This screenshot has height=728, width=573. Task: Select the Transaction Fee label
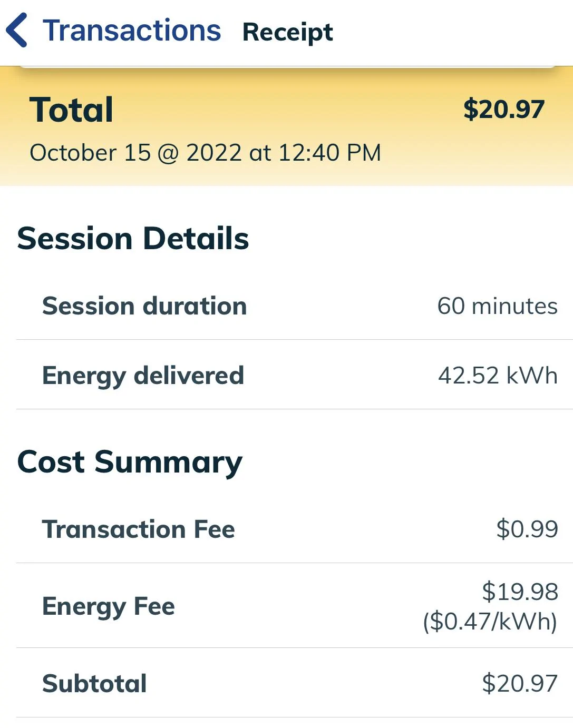point(138,529)
